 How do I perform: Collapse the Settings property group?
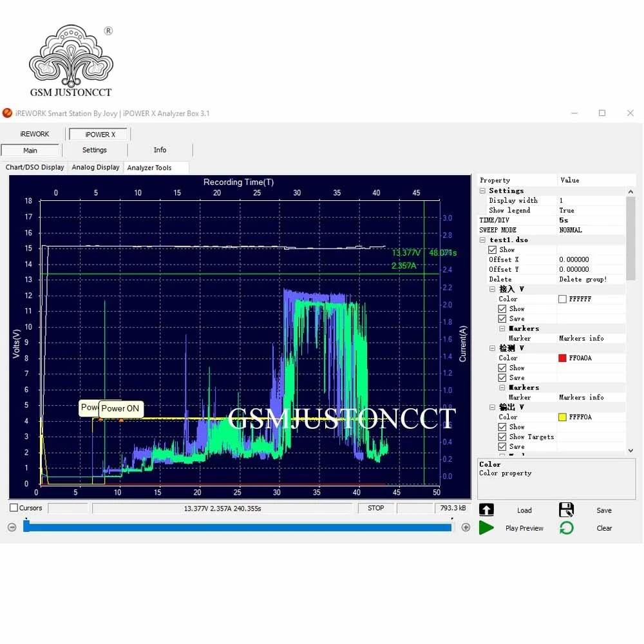[x=482, y=191]
